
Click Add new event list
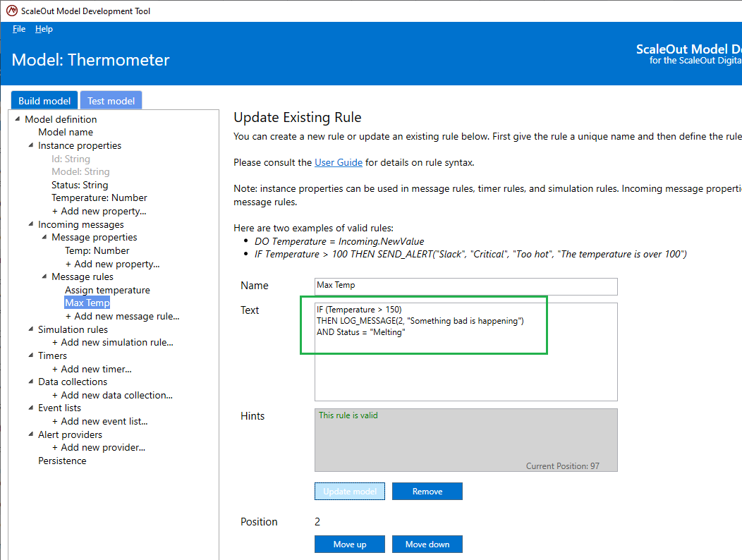99,421
